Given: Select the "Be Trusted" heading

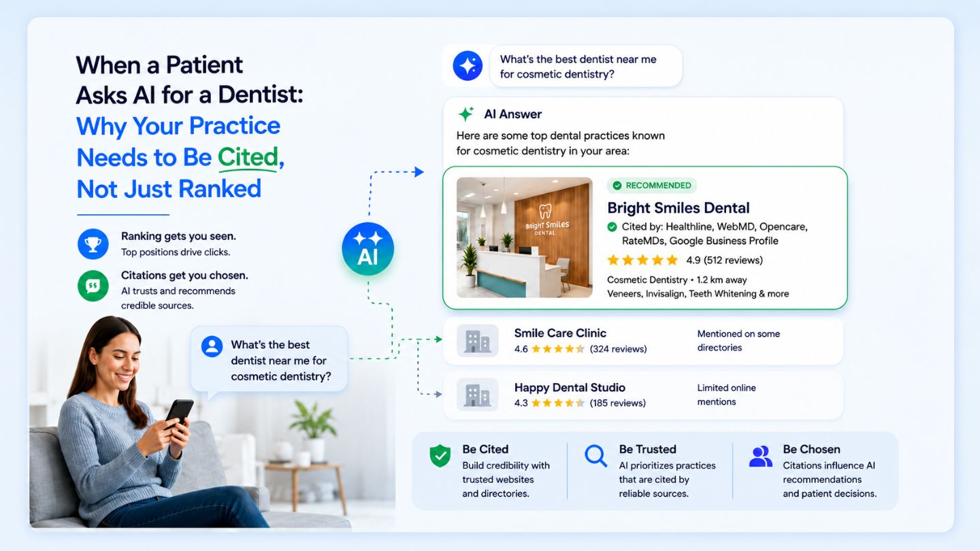Looking at the screenshot, I should tap(648, 449).
